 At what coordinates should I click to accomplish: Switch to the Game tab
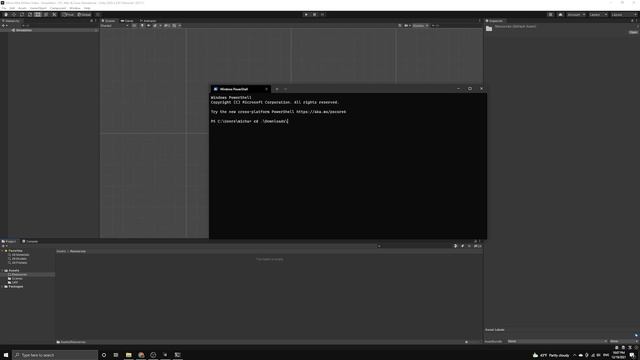127,21
